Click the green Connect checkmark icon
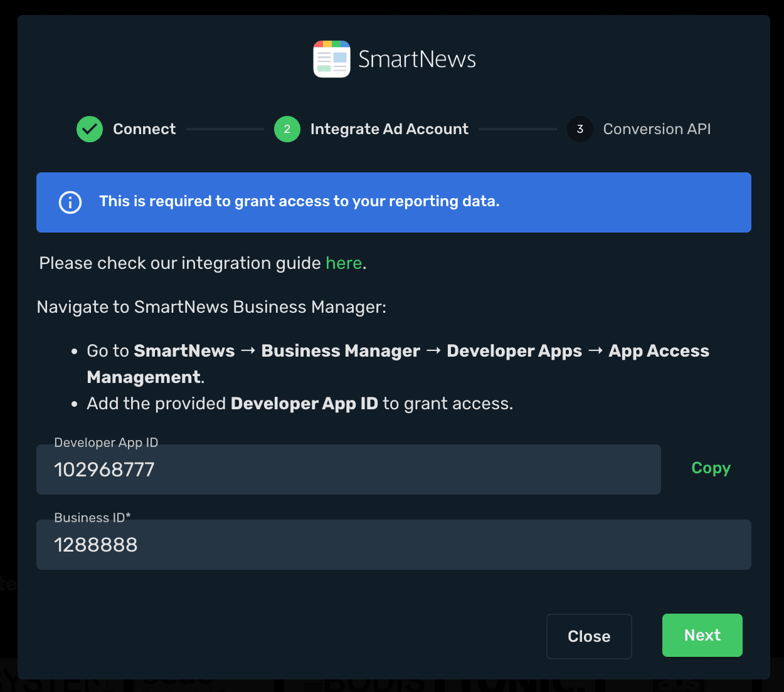 tap(90, 129)
